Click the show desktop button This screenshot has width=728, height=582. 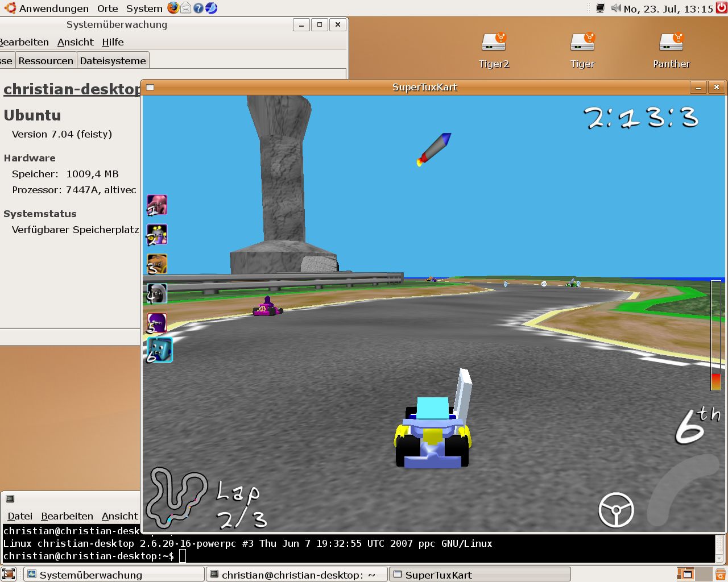(x=8, y=574)
